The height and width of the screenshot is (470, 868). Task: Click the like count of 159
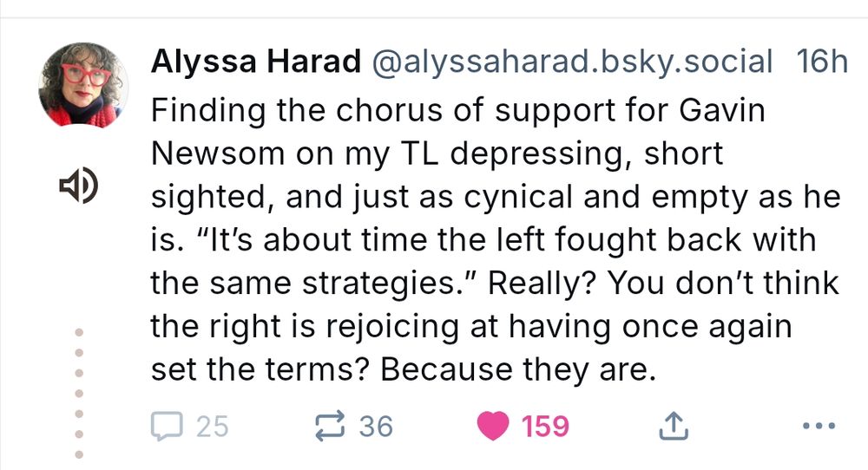click(545, 426)
